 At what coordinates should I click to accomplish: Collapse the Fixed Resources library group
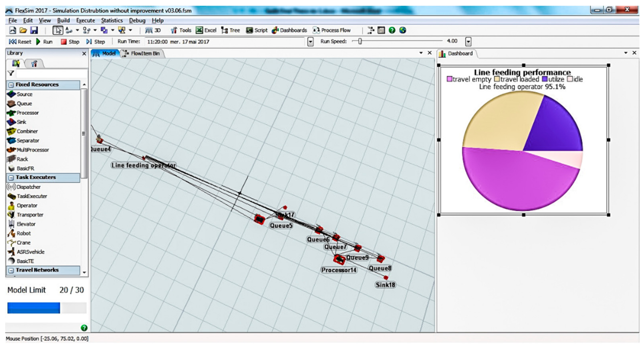tap(11, 85)
